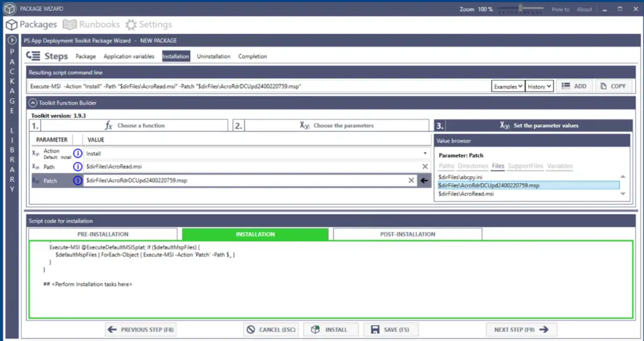Go to the Application variables step
Viewport: 644px width, 341px height.
129,56
